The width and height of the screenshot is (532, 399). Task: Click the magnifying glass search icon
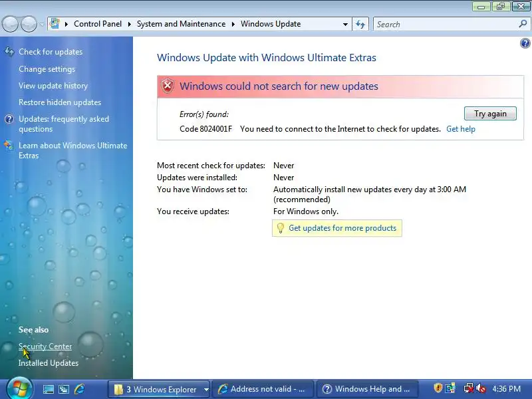click(x=523, y=24)
